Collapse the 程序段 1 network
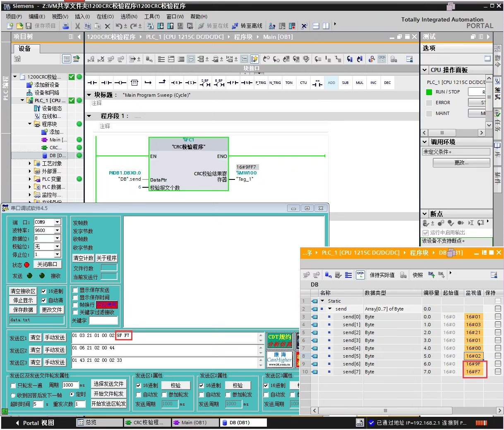 [x=89, y=116]
